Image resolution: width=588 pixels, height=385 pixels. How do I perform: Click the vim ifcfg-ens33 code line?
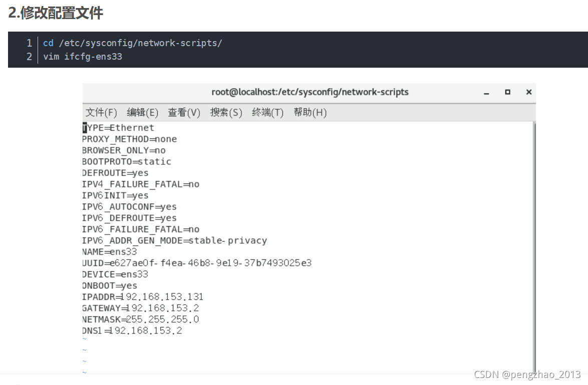[x=83, y=57]
